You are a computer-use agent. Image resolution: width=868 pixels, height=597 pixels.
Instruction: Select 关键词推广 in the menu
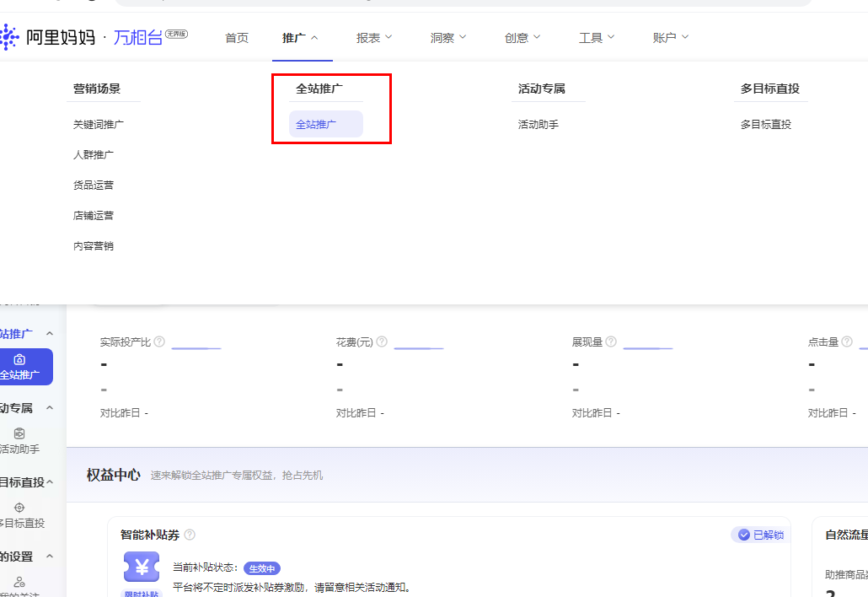[99, 125]
